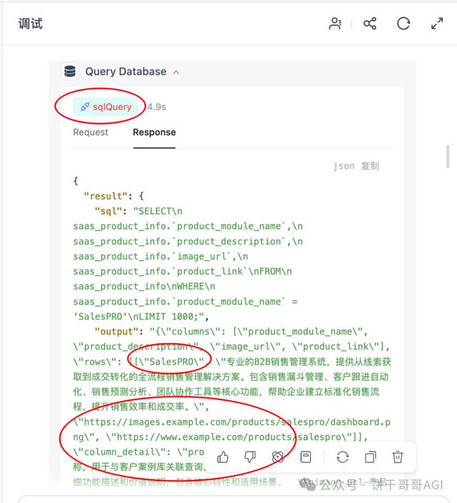Open the log panel icon in action bar
The width and height of the screenshot is (457, 503).
(306, 457)
